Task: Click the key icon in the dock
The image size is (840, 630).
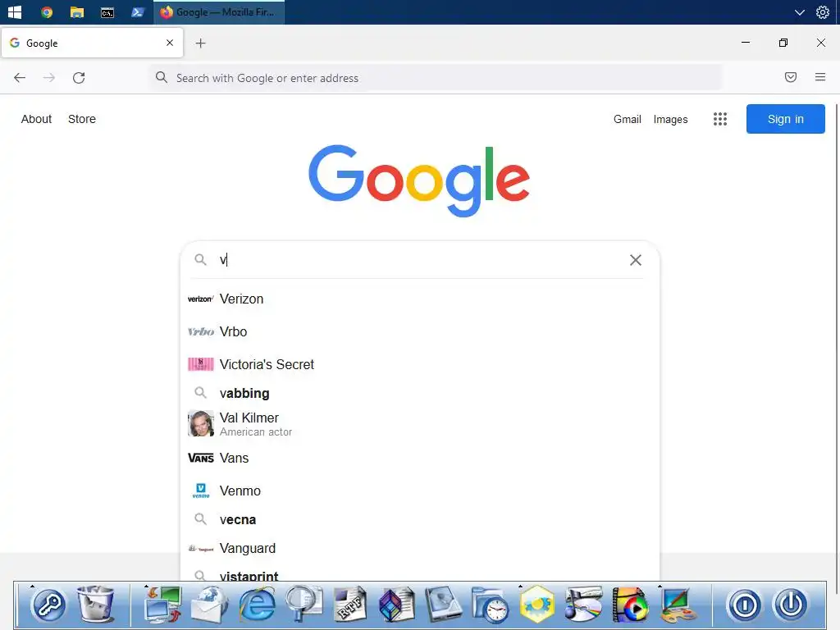Action: pos(48,605)
